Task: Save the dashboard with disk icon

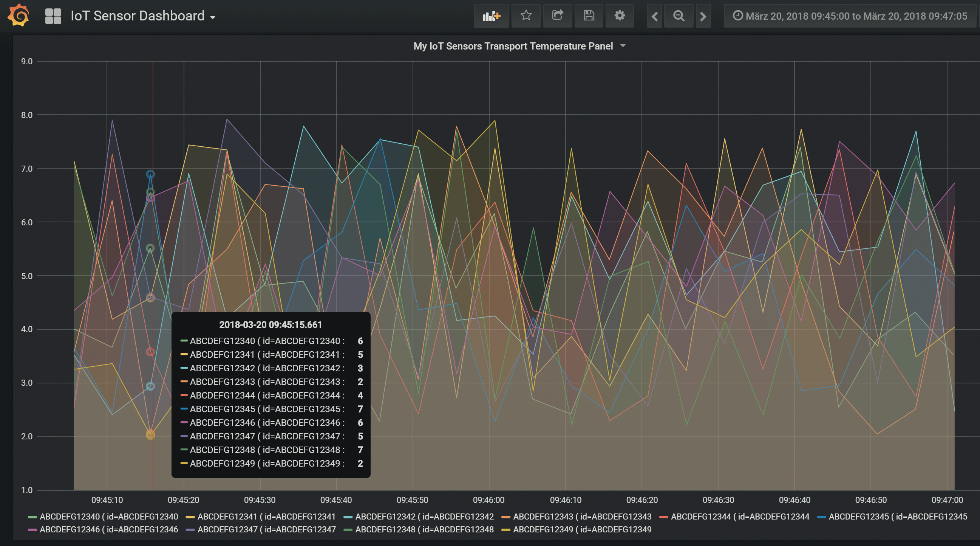Action: 589,16
